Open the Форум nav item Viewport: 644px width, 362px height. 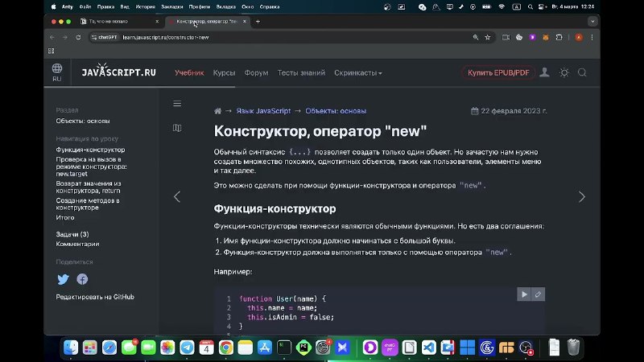pyautogui.click(x=256, y=72)
